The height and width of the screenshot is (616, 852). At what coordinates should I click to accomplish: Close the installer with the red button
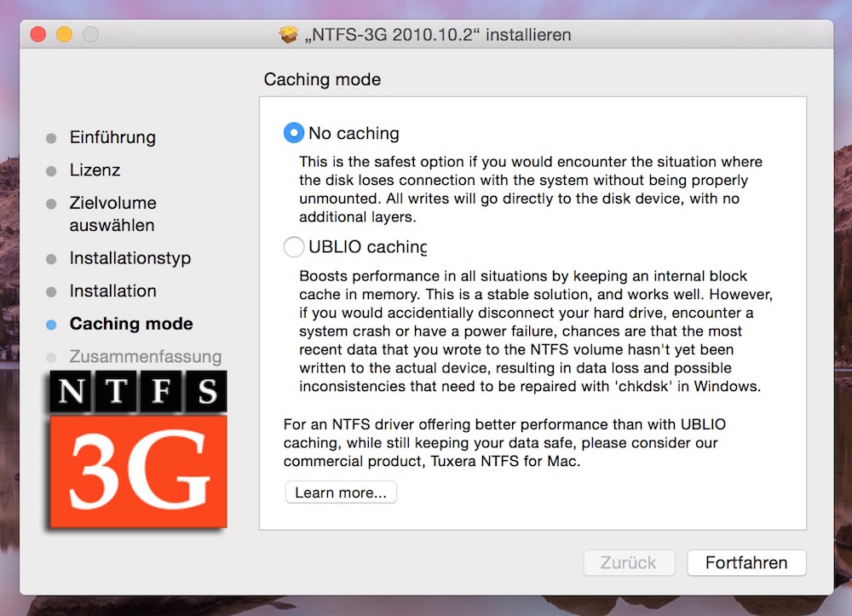point(38,34)
